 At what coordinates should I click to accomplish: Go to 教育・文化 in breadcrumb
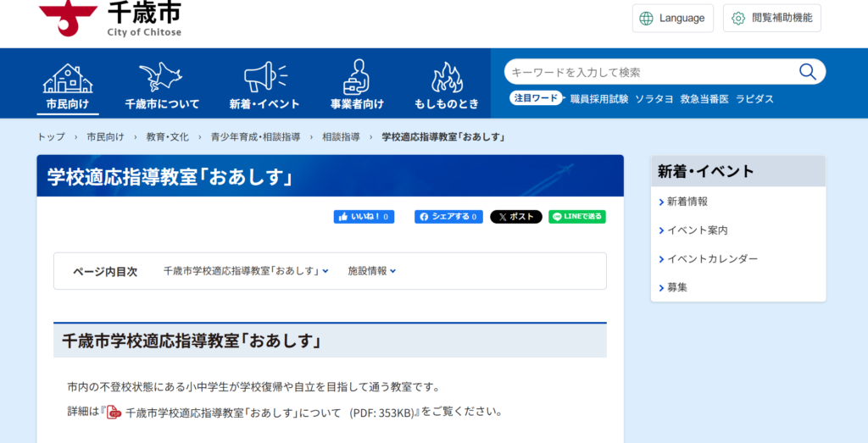(167, 136)
